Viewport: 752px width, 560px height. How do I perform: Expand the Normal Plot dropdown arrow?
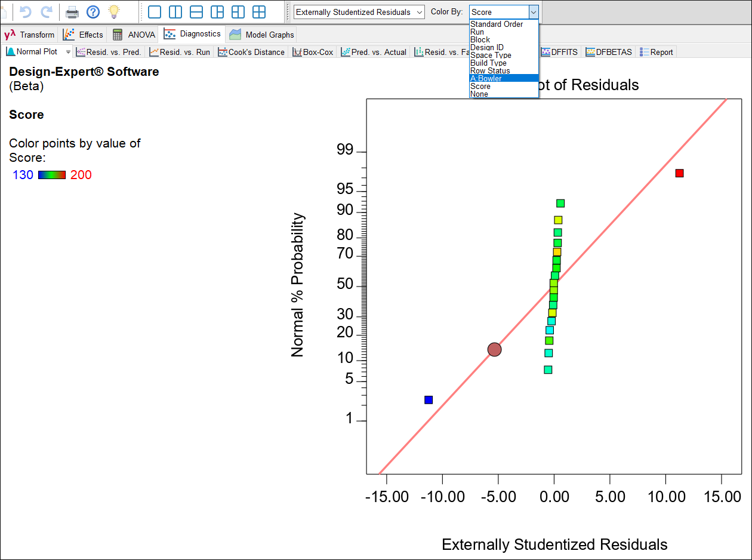pos(67,52)
